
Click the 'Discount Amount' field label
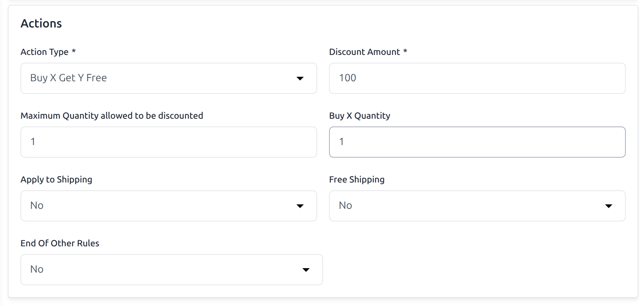(364, 52)
